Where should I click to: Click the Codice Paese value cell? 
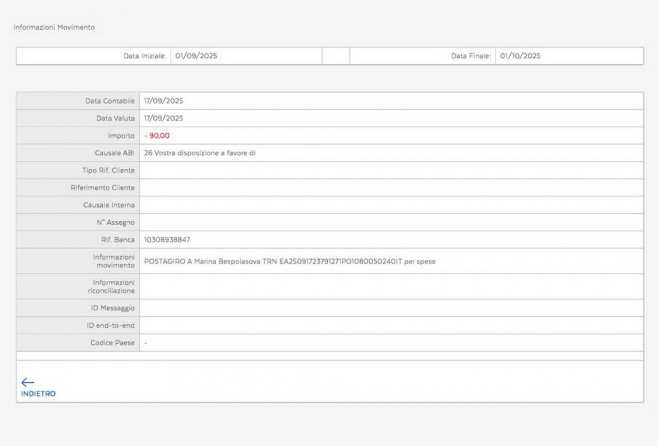point(390,343)
